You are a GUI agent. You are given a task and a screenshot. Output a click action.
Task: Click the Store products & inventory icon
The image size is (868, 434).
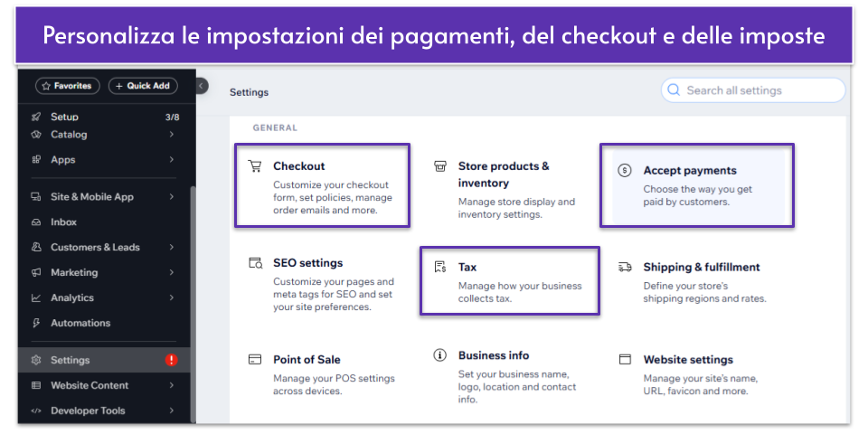pyautogui.click(x=440, y=166)
